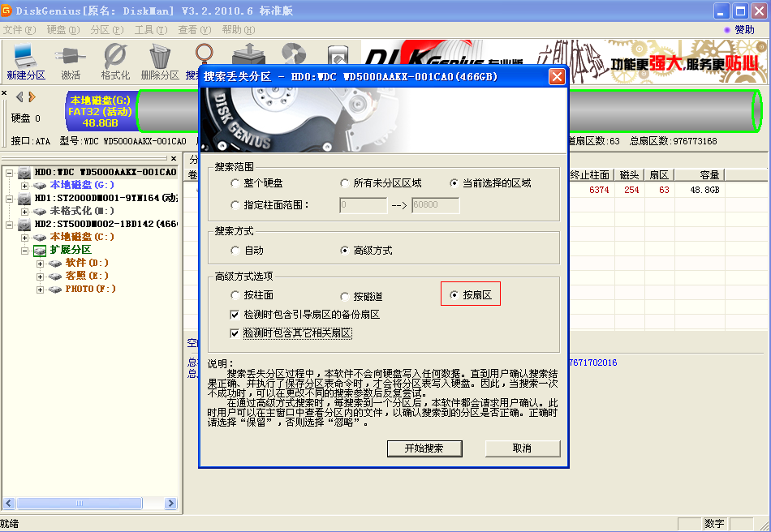The image size is (771, 532).
Task: Expand 客照 (E:) tree node
Action: click(41, 277)
